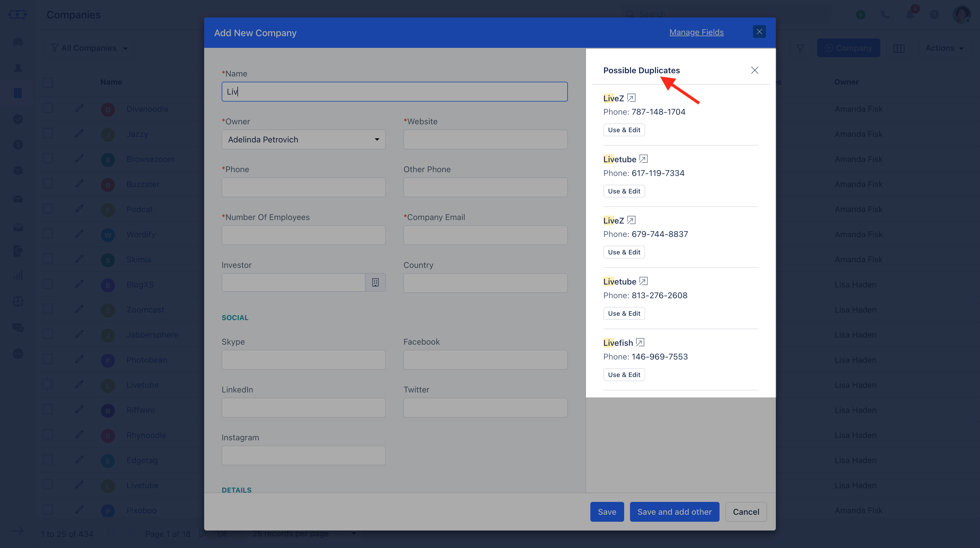Viewport: 980px width, 548px height.
Task: Click the Number Of Employees field
Action: [x=304, y=235]
